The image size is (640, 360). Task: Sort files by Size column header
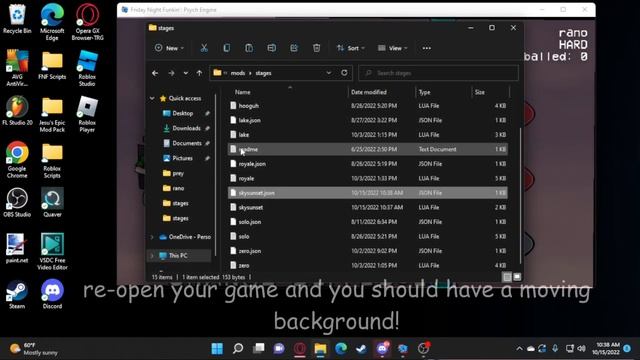tap(480, 92)
